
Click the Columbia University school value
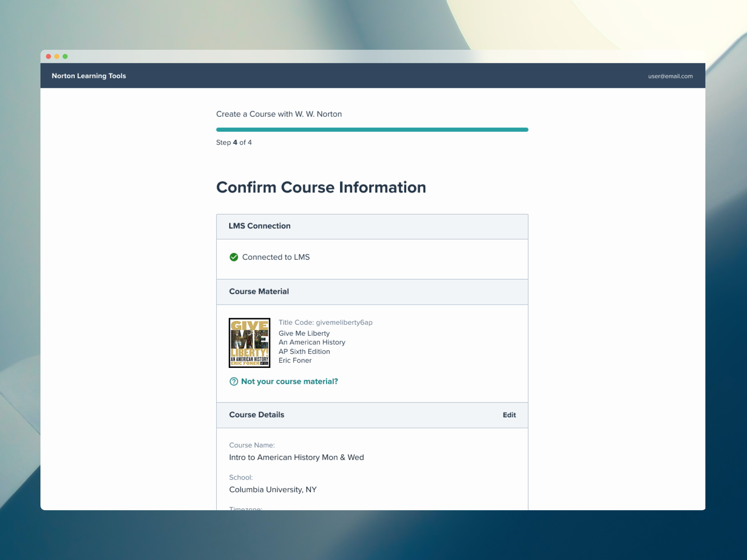point(273,490)
